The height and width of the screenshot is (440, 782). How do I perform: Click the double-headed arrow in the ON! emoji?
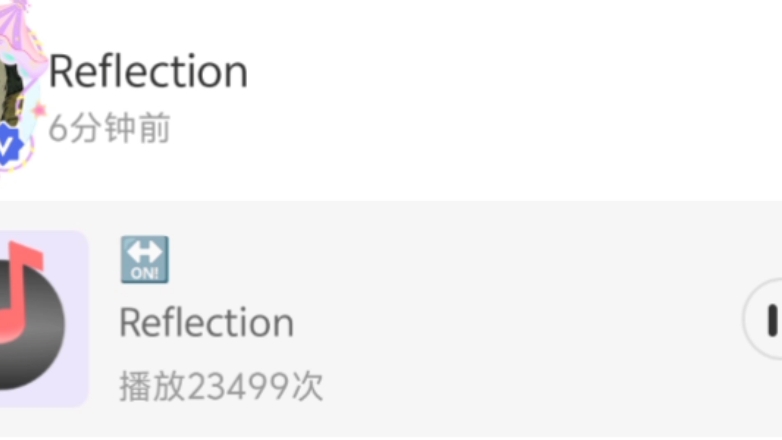pyautogui.click(x=145, y=252)
